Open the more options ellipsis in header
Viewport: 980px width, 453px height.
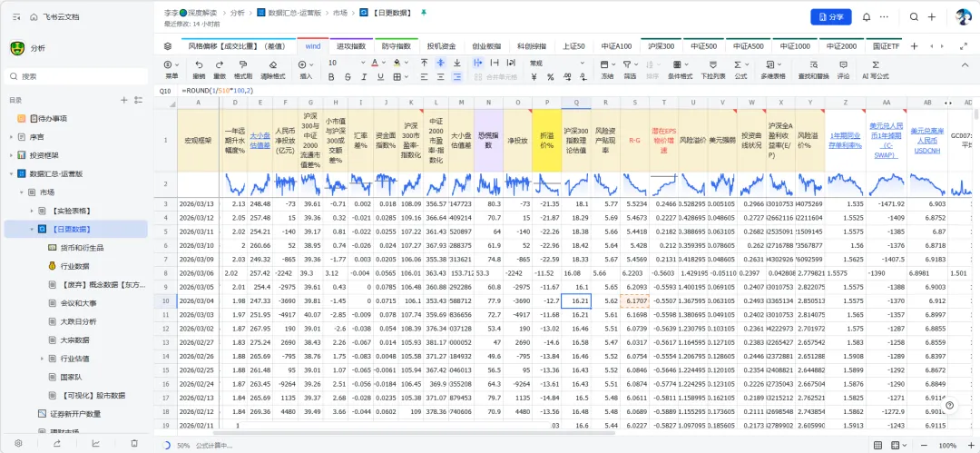tap(884, 17)
